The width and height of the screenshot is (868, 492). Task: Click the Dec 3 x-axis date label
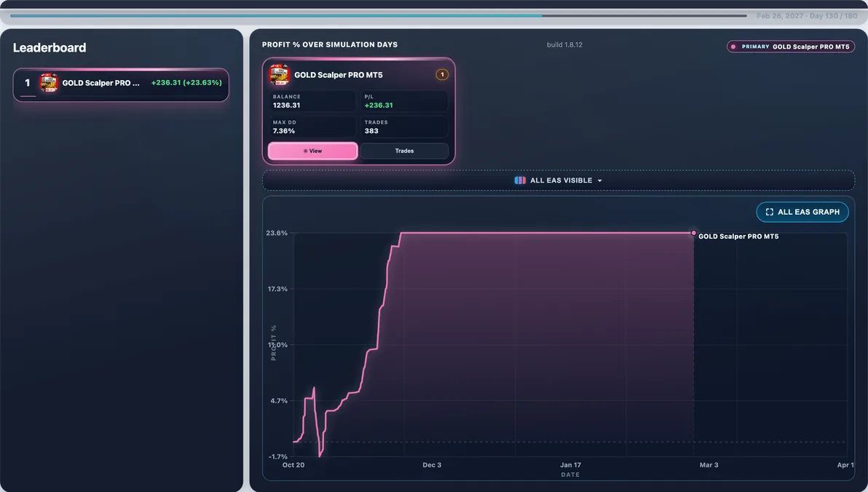(432, 465)
